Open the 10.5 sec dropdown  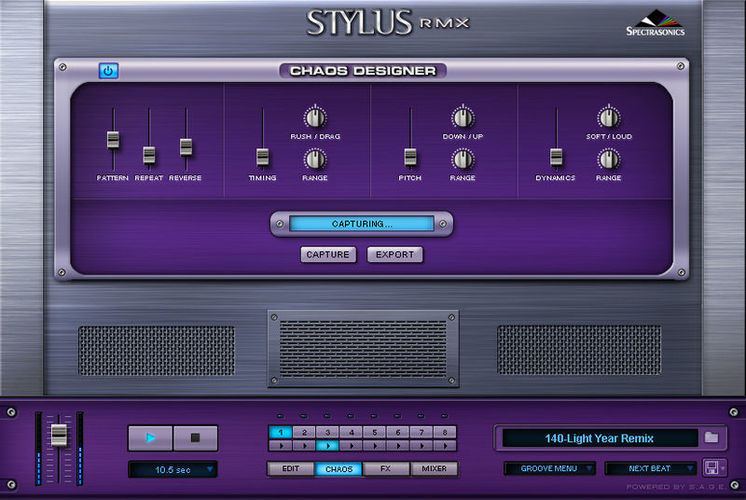[173, 470]
